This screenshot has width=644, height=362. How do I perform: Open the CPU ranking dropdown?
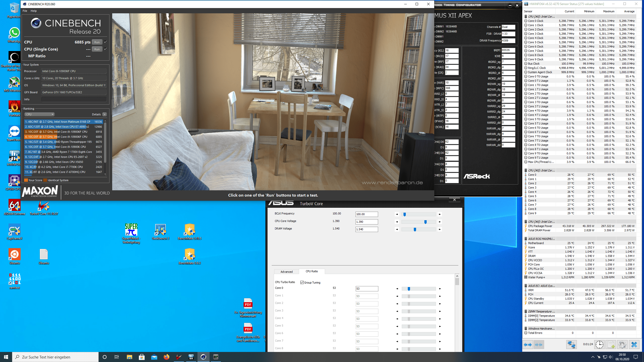(x=39, y=114)
